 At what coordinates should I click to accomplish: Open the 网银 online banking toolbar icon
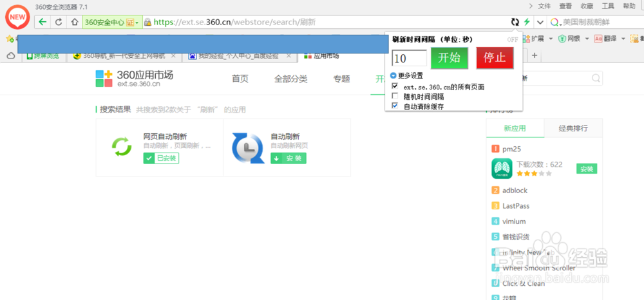tap(562, 39)
